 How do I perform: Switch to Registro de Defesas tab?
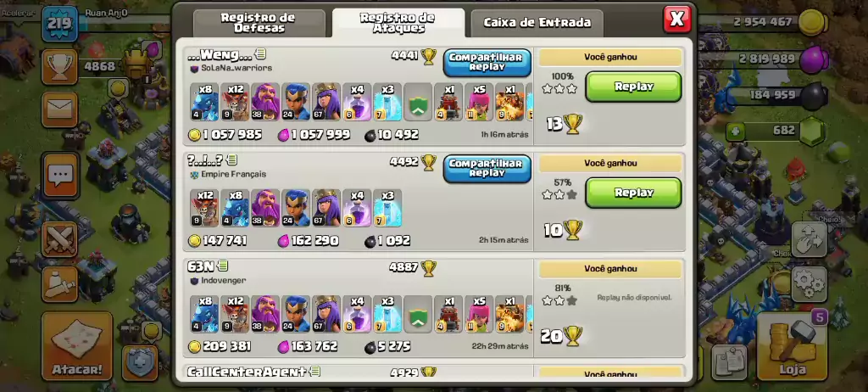click(259, 23)
